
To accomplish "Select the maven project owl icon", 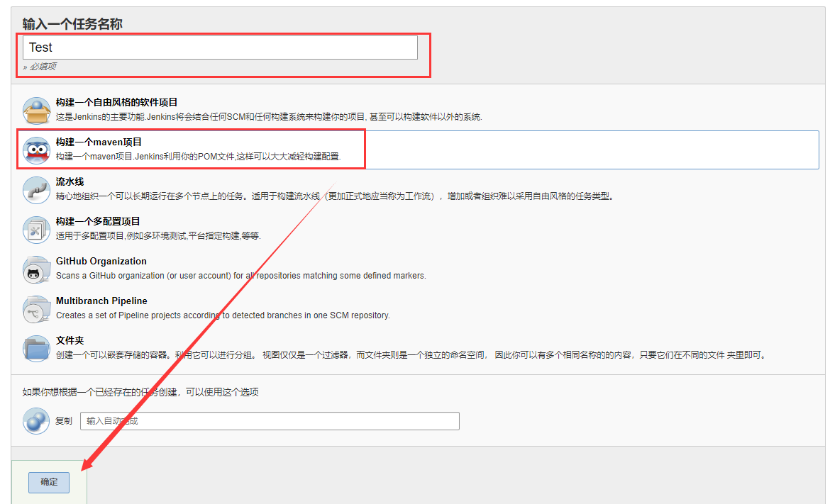I will 36,150.
